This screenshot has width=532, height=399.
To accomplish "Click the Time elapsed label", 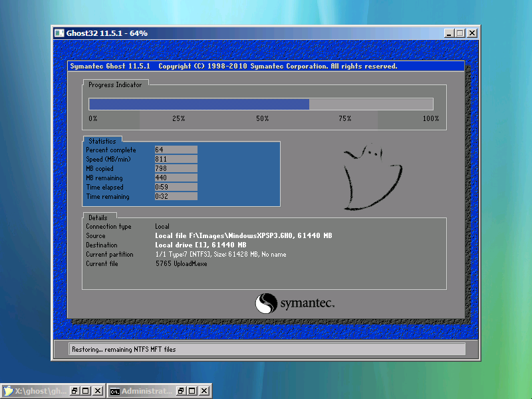I will click(105, 188).
